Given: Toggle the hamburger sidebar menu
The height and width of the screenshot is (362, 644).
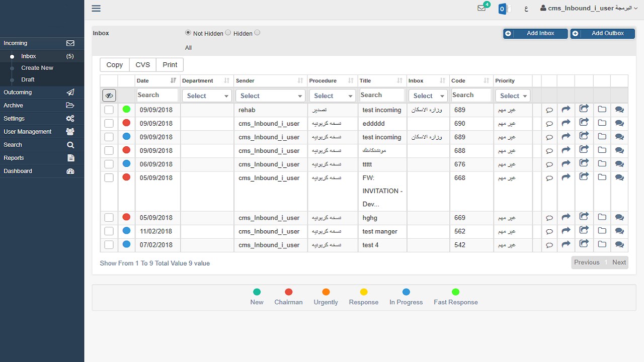Looking at the screenshot, I should (x=96, y=8).
